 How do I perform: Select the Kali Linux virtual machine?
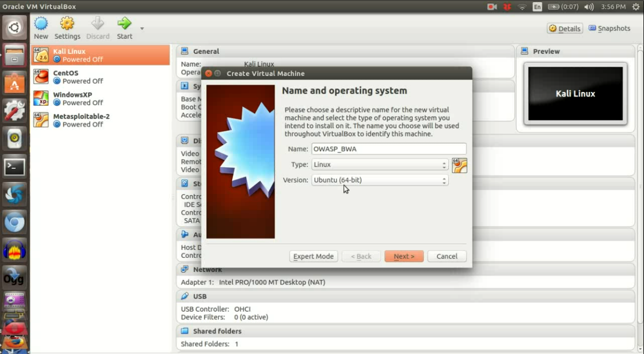pyautogui.click(x=101, y=55)
